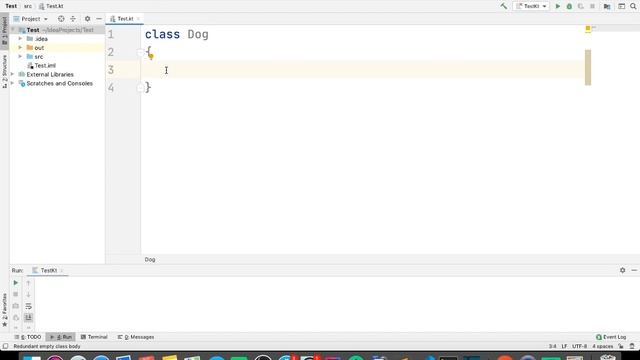640x360 pixels.
Task: Click the Build project hammer icon
Action: [504, 6]
